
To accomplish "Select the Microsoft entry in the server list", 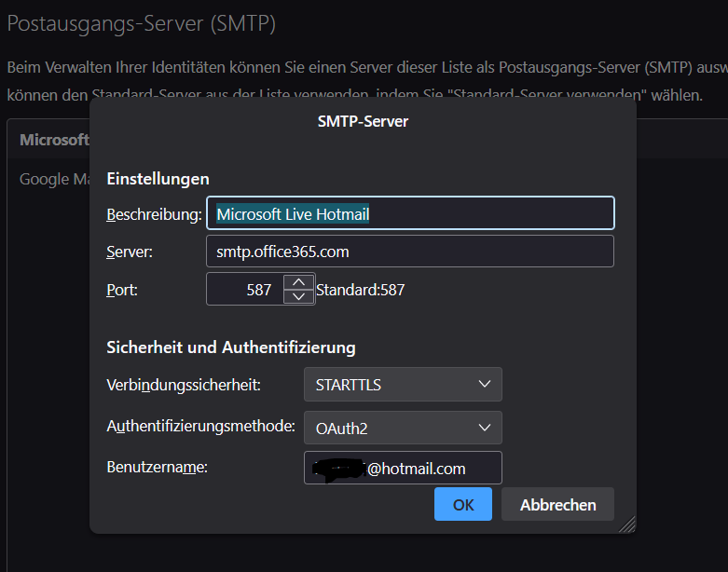I will pyautogui.click(x=54, y=140).
